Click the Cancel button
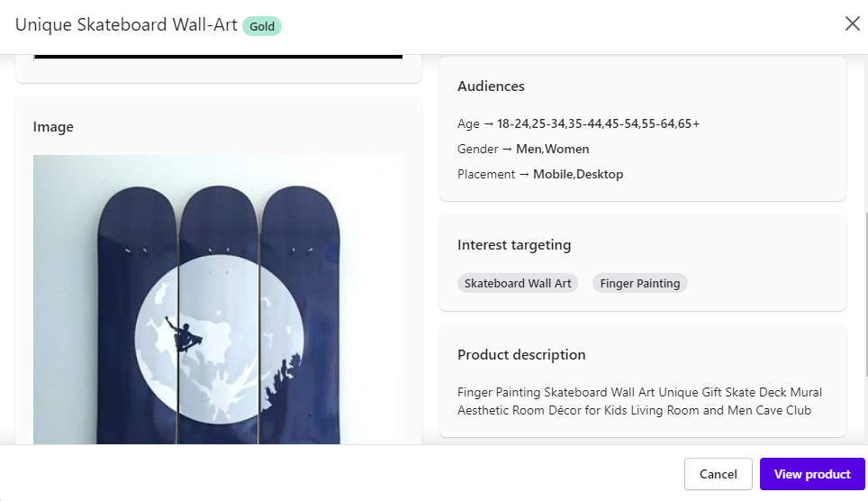The width and height of the screenshot is (868, 501). (718, 474)
